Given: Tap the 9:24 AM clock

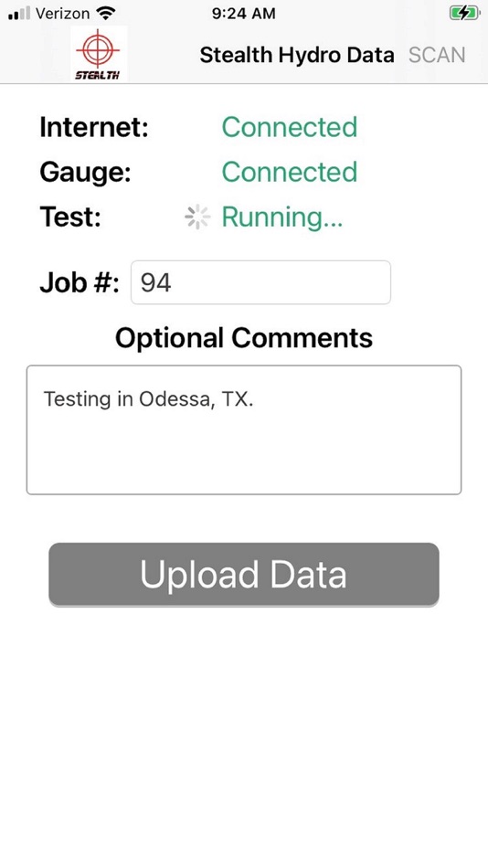Looking at the screenshot, I should [244, 14].
